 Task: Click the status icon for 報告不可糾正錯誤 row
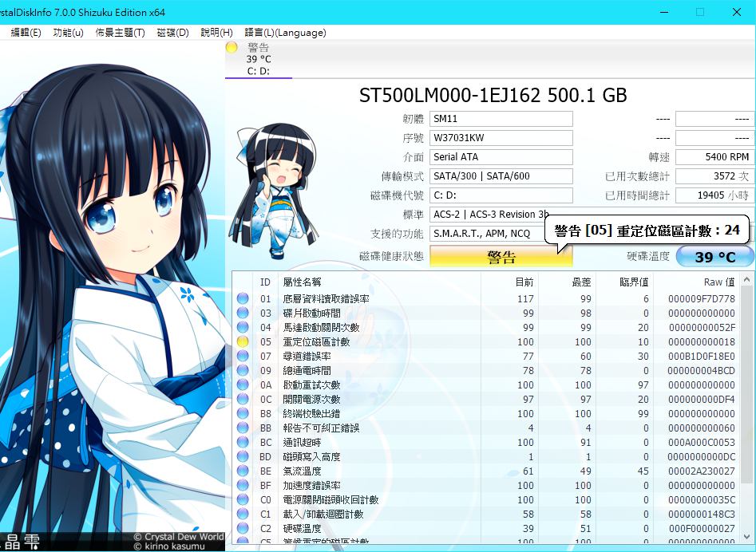[x=243, y=428]
